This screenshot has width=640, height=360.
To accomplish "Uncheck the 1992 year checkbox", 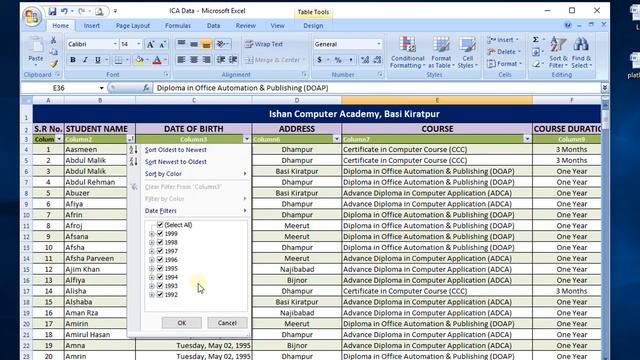I will (160, 294).
